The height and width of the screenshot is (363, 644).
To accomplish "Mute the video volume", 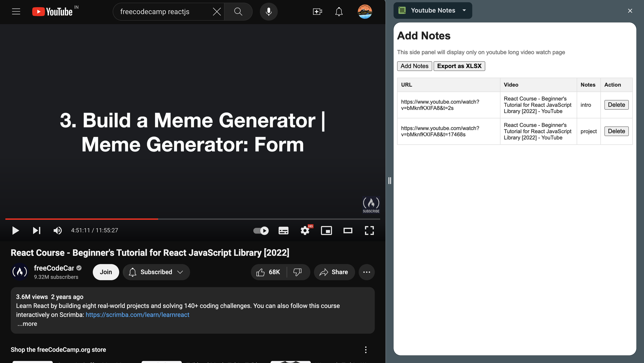I will tap(57, 230).
